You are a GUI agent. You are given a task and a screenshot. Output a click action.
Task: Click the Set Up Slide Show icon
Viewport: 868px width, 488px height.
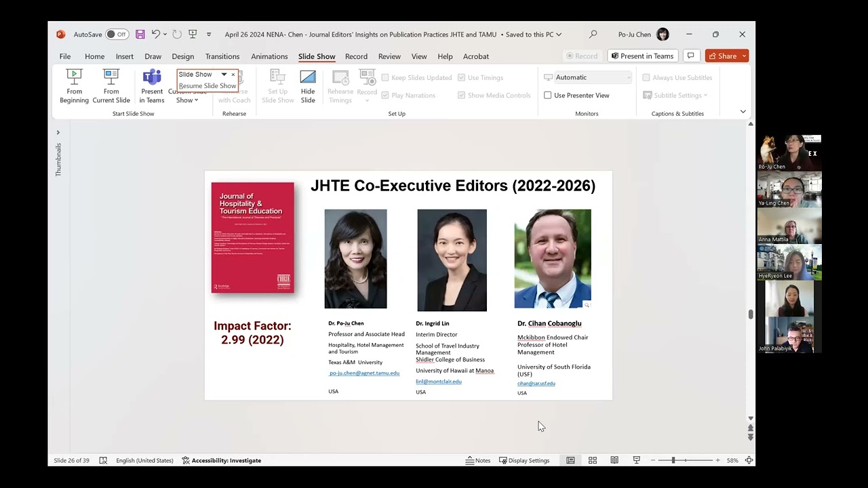click(277, 86)
